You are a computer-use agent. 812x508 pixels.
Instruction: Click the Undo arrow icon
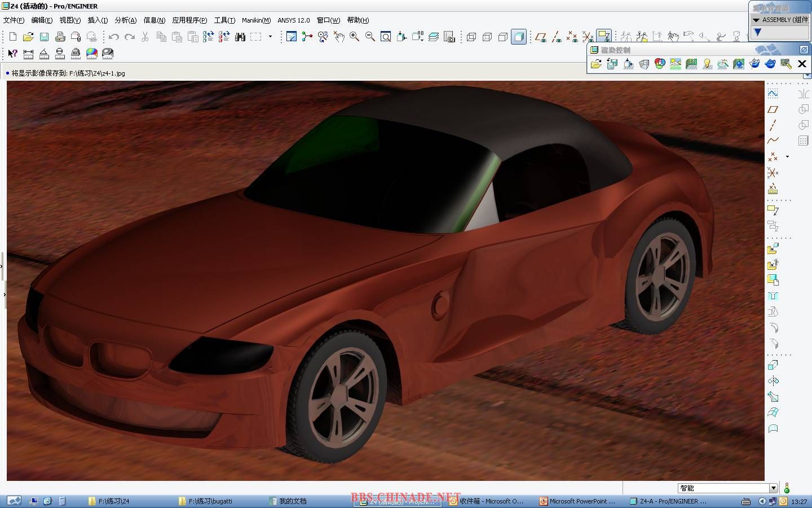point(114,37)
